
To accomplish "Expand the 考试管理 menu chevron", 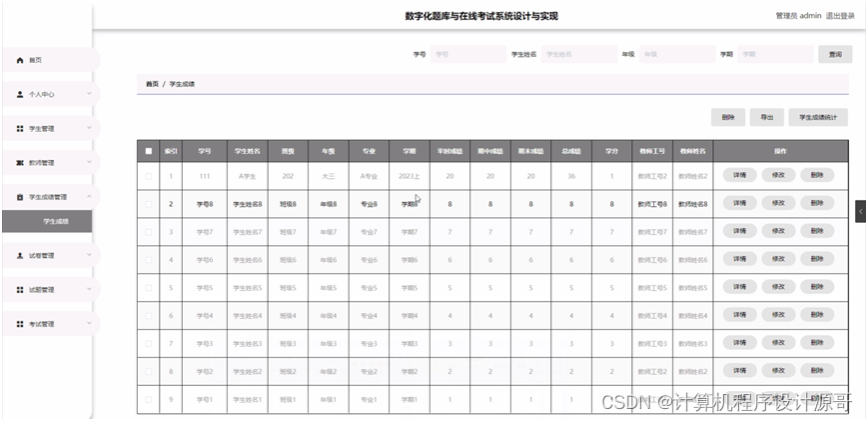I will (x=89, y=324).
